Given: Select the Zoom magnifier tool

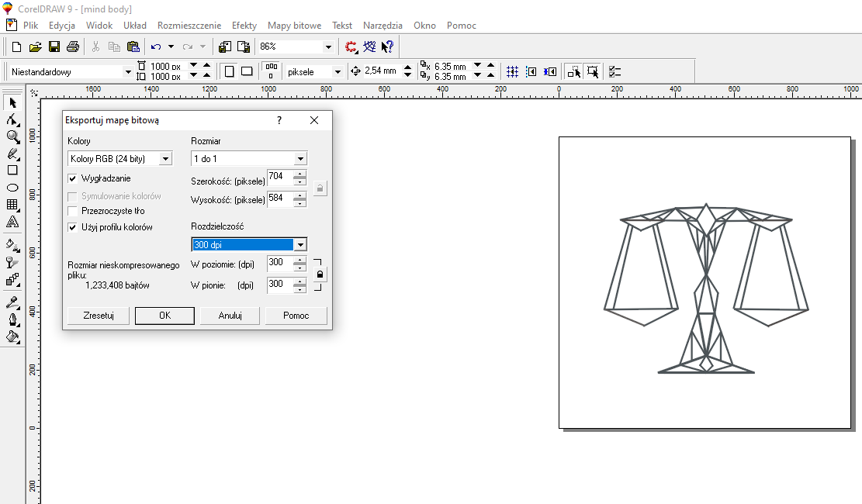Looking at the screenshot, I should point(12,136).
